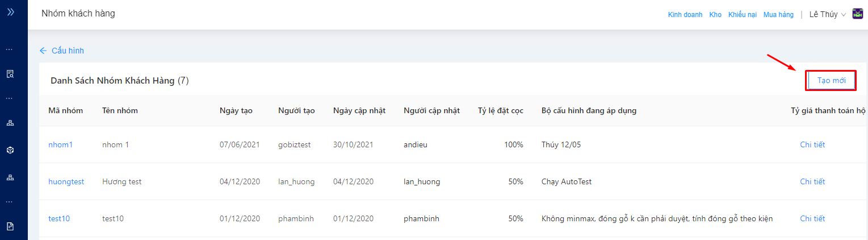Go back via the Cấu hình link
The width and height of the screenshot is (868, 240).
68,51
